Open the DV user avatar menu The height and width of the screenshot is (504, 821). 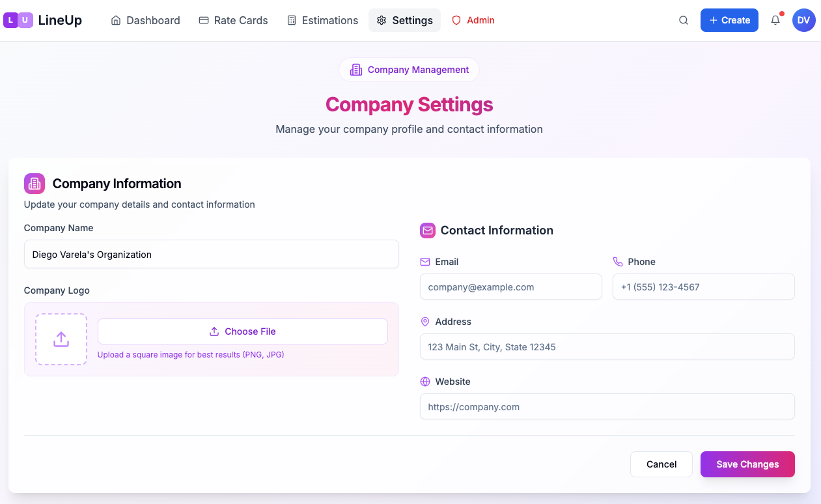(803, 20)
